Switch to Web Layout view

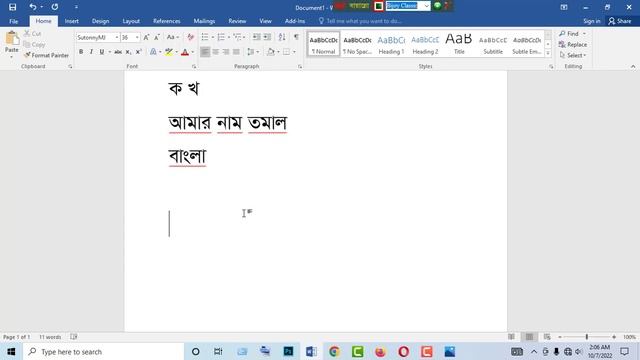coord(547,337)
